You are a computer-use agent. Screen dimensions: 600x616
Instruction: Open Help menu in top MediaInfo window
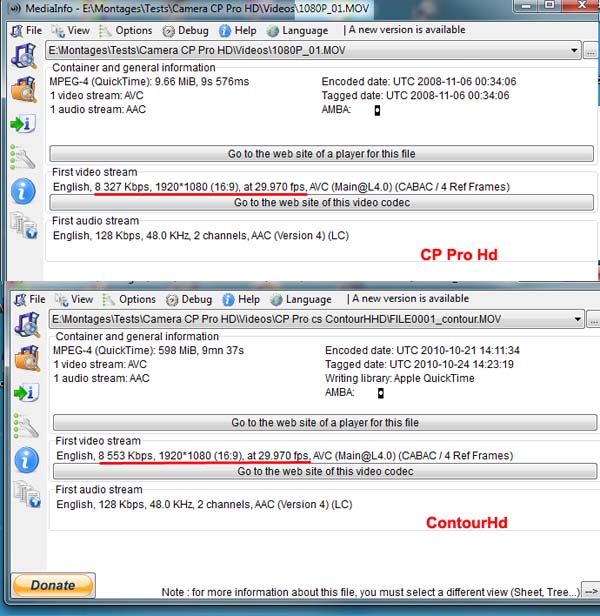click(238, 31)
